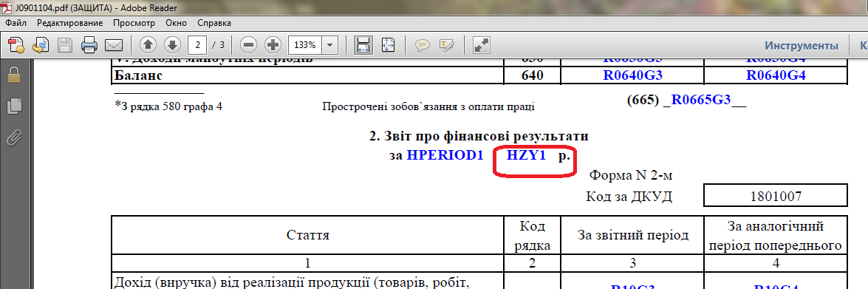The width and height of the screenshot is (868, 289).
Task: Zoom out with the minus icon
Action: click(x=249, y=44)
